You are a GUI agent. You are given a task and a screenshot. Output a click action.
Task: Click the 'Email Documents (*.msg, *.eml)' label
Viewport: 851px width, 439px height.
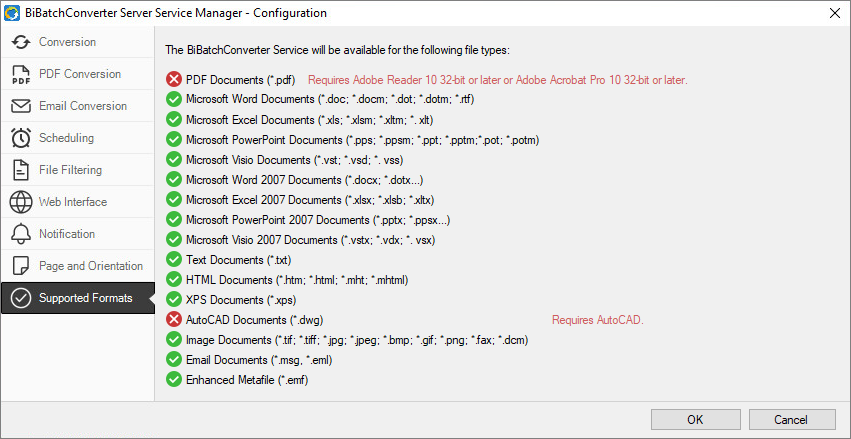click(259, 360)
